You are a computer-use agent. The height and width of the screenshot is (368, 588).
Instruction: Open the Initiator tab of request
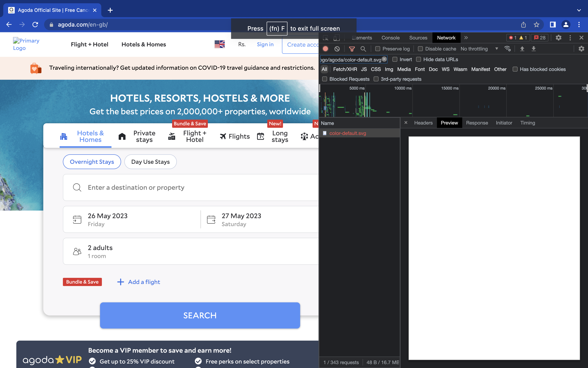coord(504,123)
